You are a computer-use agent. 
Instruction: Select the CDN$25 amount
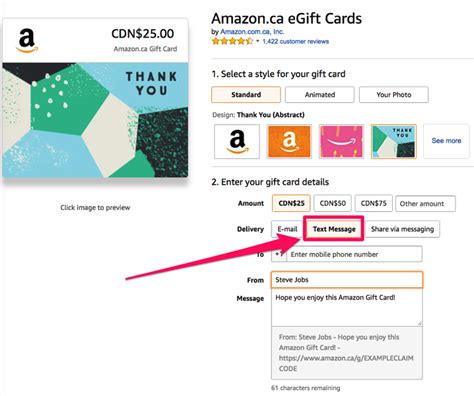point(291,203)
